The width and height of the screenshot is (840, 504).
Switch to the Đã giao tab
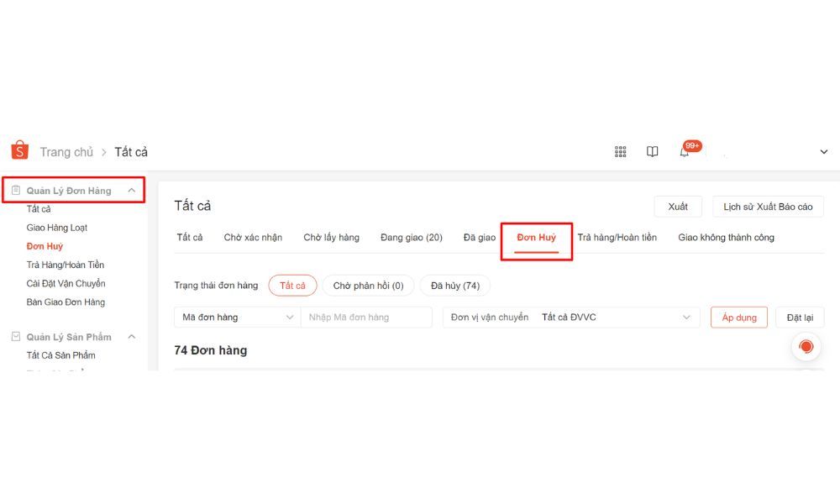pyautogui.click(x=480, y=237)
